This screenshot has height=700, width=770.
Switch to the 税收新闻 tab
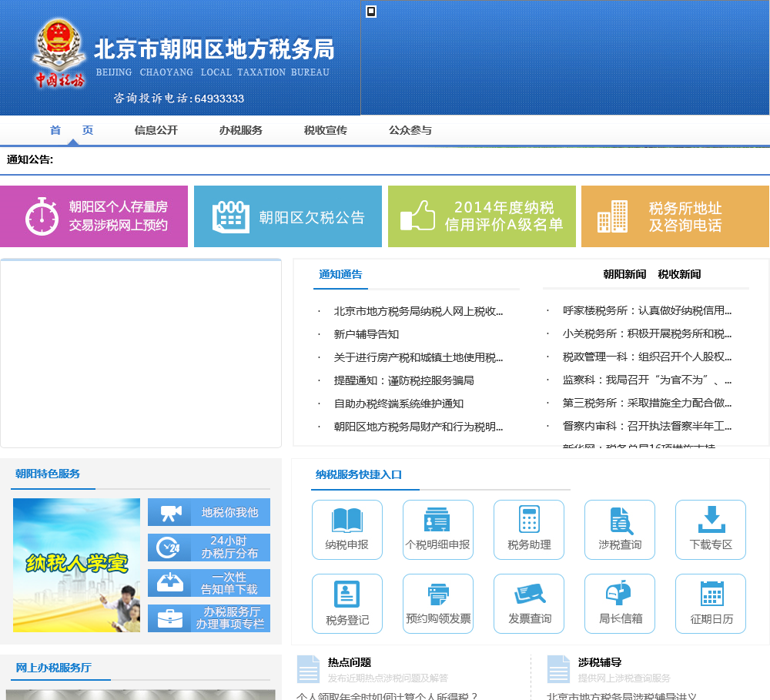679,275
